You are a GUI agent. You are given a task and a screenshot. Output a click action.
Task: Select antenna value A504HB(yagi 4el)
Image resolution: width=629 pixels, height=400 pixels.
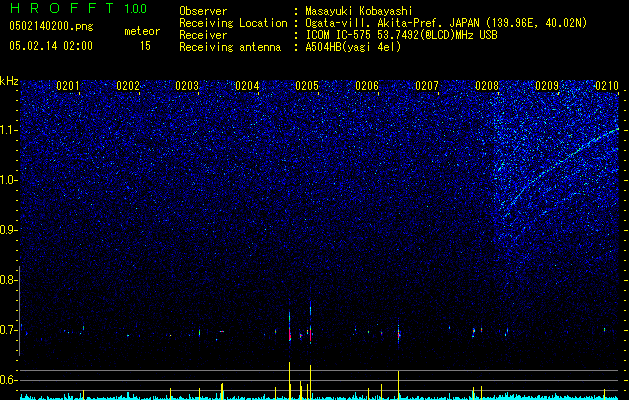click(x=353, y=47)
